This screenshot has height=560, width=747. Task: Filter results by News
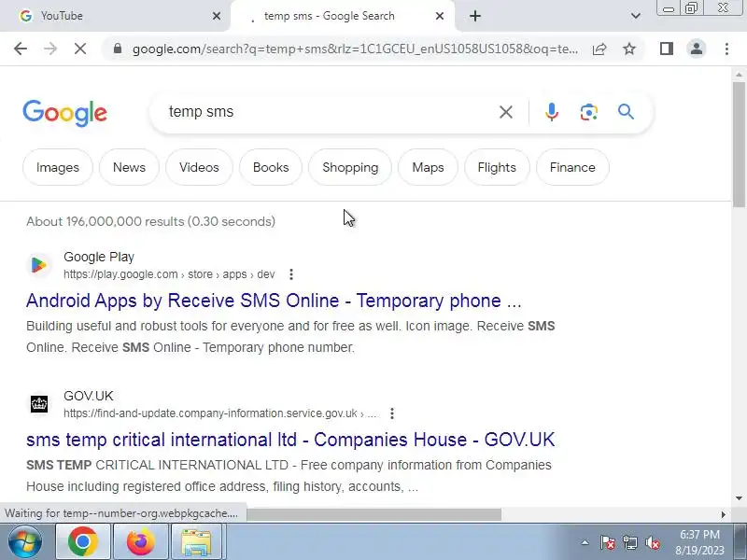[x=129, y=167]
